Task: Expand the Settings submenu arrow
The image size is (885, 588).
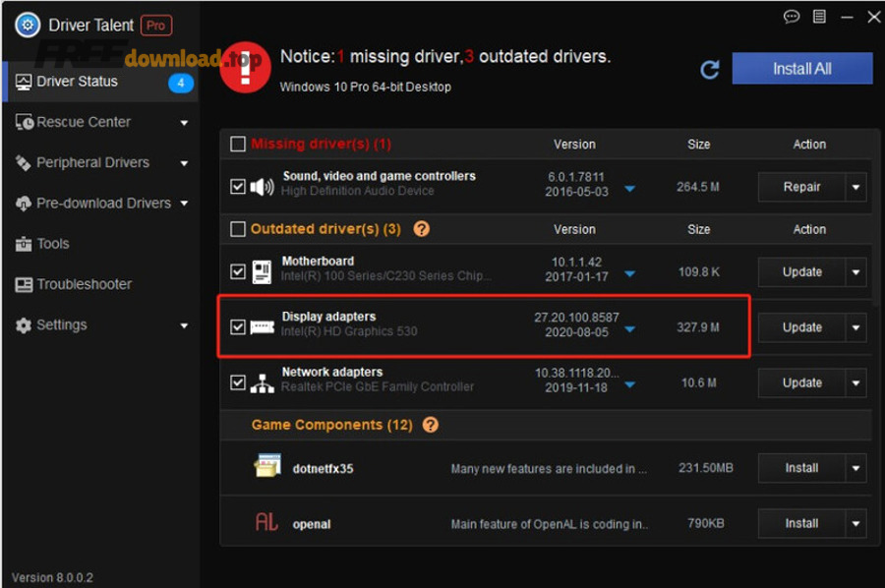Action: click(184, 325)
